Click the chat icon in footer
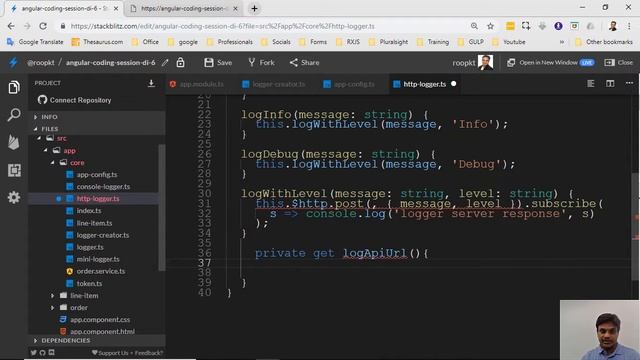The image size is (640, 360). (x=51, y=353)
